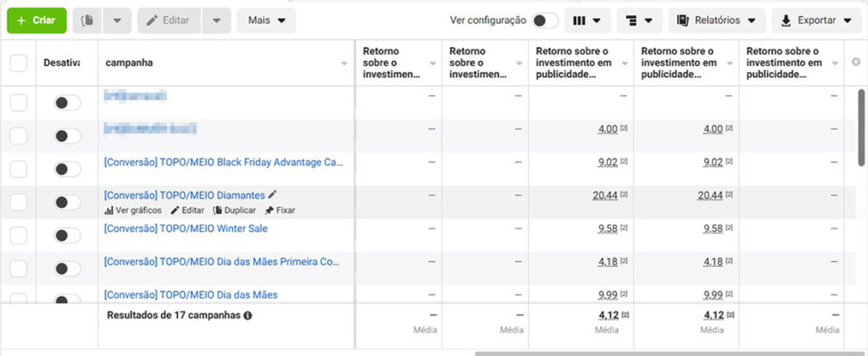Screen dimensions: 868x356
Task: Select checkbox for the Winter Sale campaign row
Action: (18, 235)
